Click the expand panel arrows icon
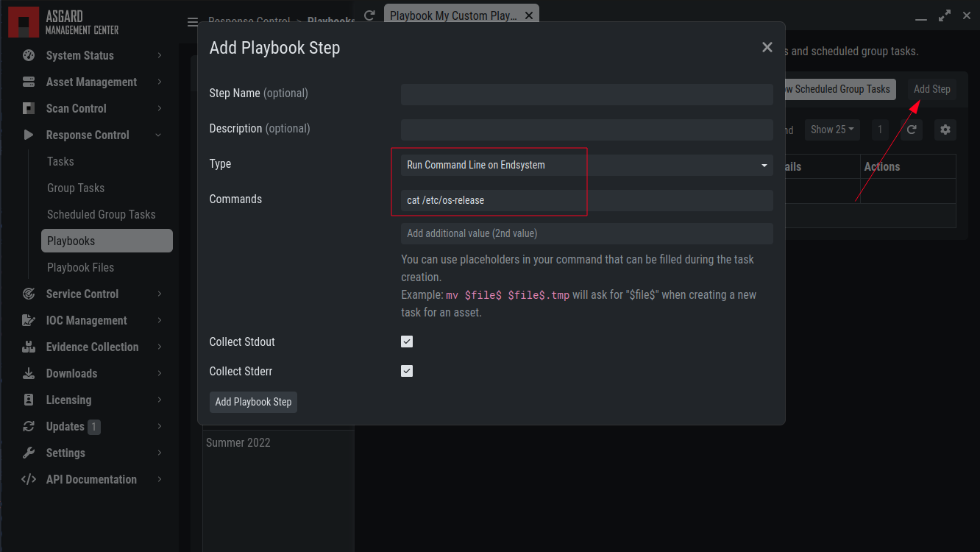 pyautogui.click(x=945, y=15)
